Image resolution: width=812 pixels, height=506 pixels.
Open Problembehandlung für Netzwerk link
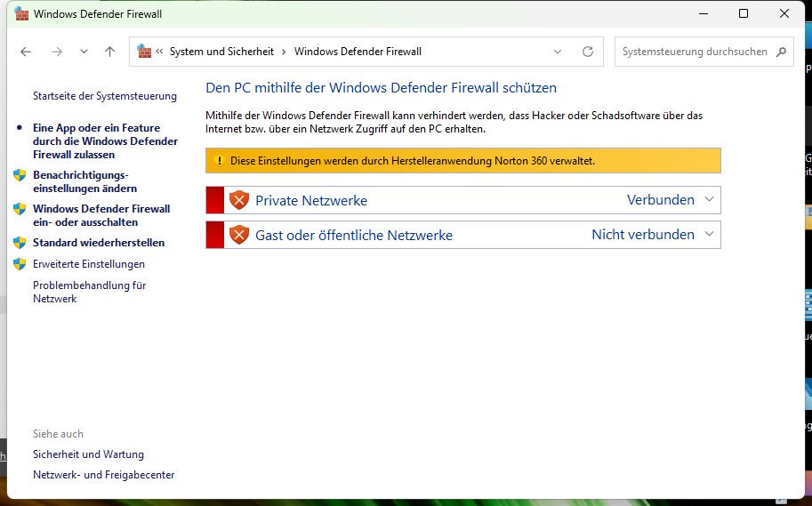89,292
